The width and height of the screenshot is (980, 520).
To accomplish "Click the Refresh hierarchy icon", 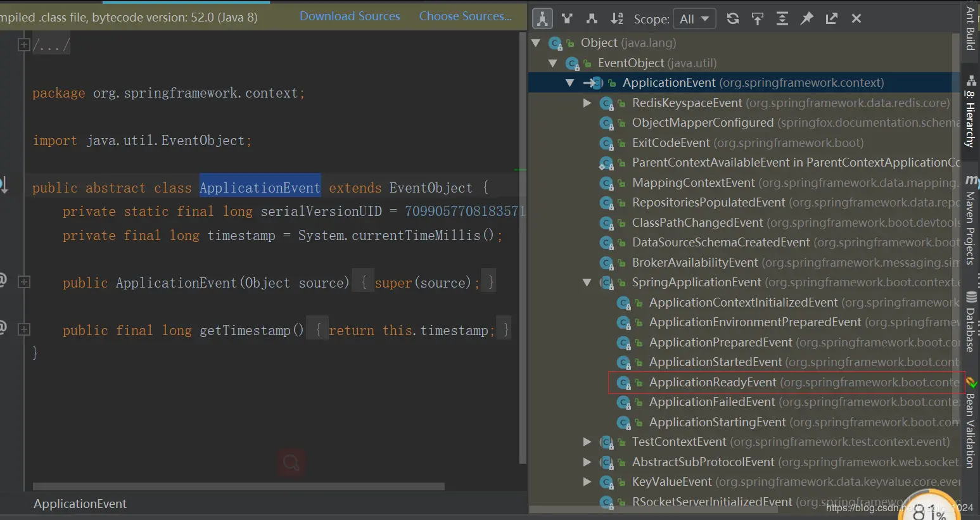I will pos(733,19).
